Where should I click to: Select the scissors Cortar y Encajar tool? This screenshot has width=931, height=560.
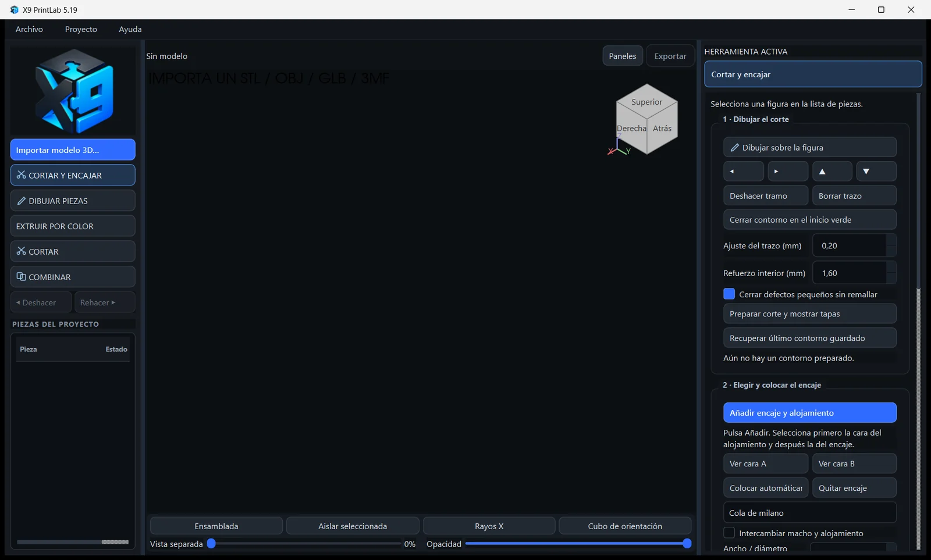coord(73,175)
